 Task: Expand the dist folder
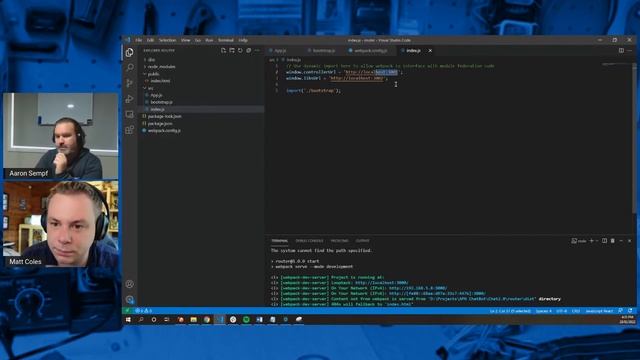(x=151, y=60)
